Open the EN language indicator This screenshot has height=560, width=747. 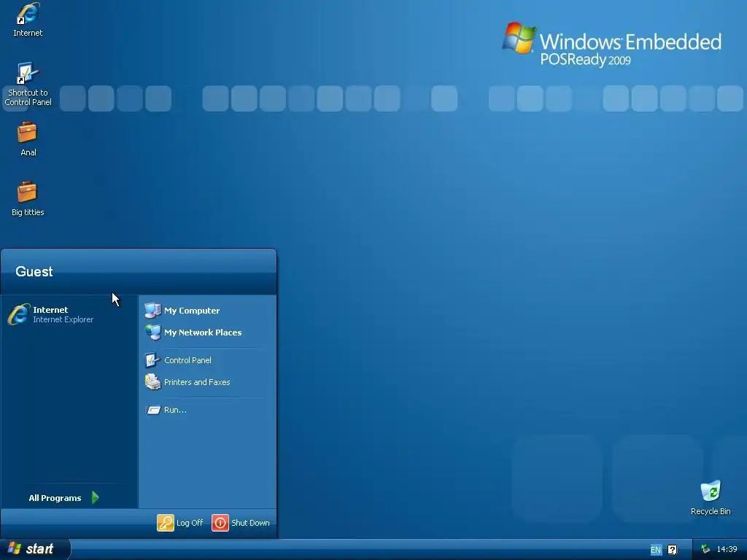(x=656, y=550)
